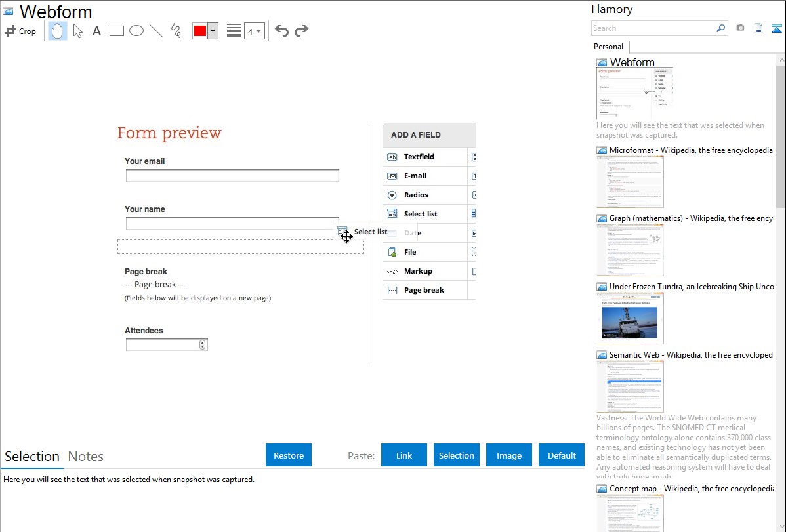The height and width of the screenshot is (532, 786).
Task: Click the Textfield icon in Add a Field
Action: click(x=392, y=157)
